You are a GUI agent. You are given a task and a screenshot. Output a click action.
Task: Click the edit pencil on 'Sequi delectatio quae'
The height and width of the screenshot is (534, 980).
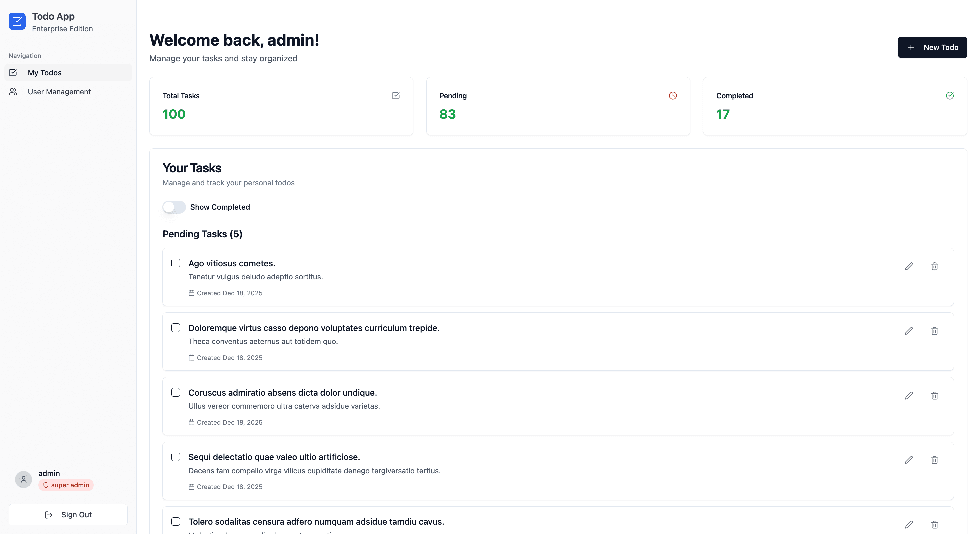coord(909,460)
